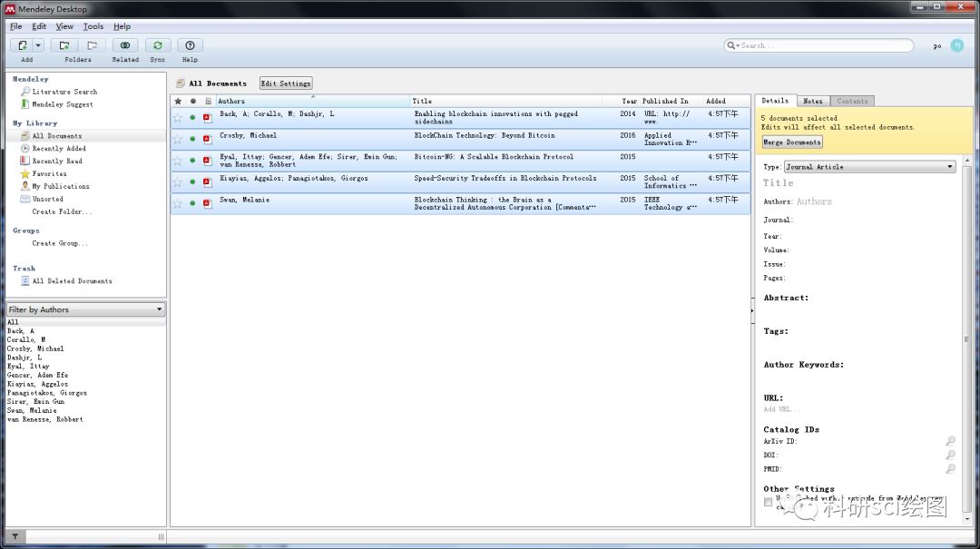Viewport: 980px width, 549px height.
Task: Expand the Filter by Authors dropdown
Action: pyautogui.click(x=85, y=309)
